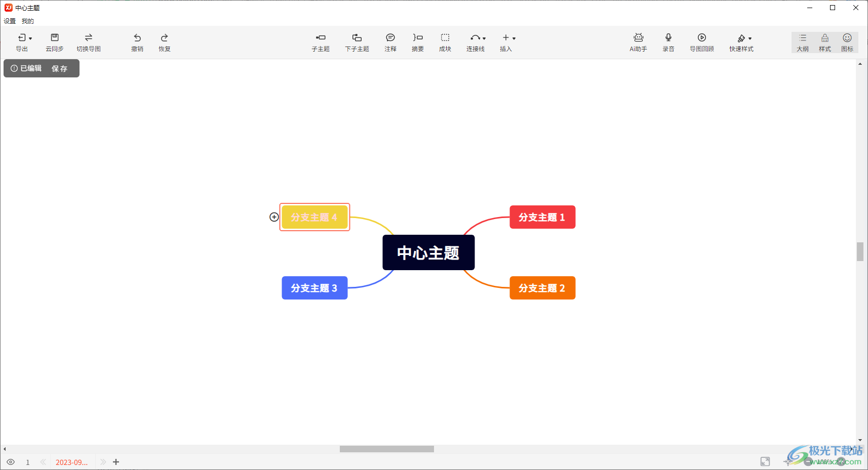Open the 插入 insert tool

[506, 42]
